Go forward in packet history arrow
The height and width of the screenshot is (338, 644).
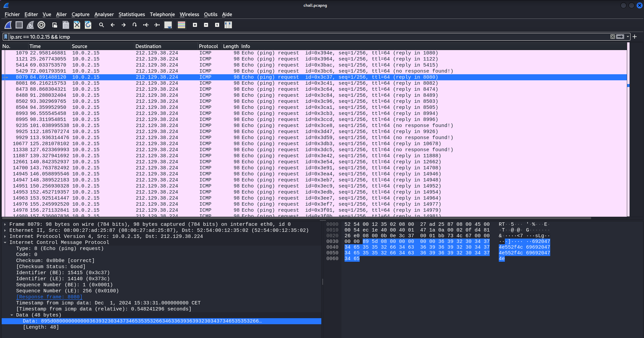(124, 25)
